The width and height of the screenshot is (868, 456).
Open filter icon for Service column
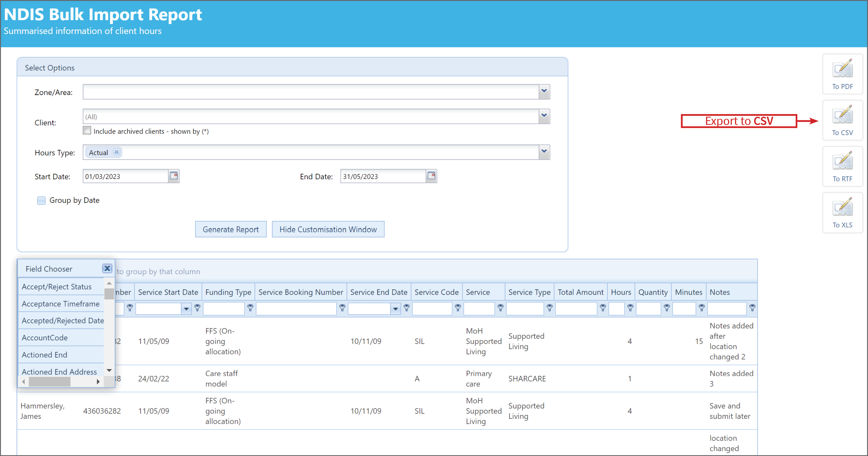point(500,308)
